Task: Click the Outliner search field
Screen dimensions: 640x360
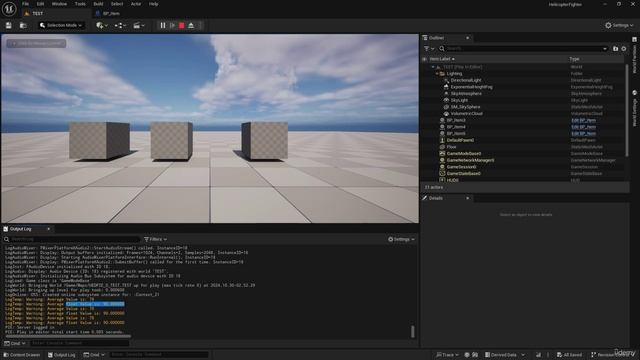Action: click(x=523, y=49)
